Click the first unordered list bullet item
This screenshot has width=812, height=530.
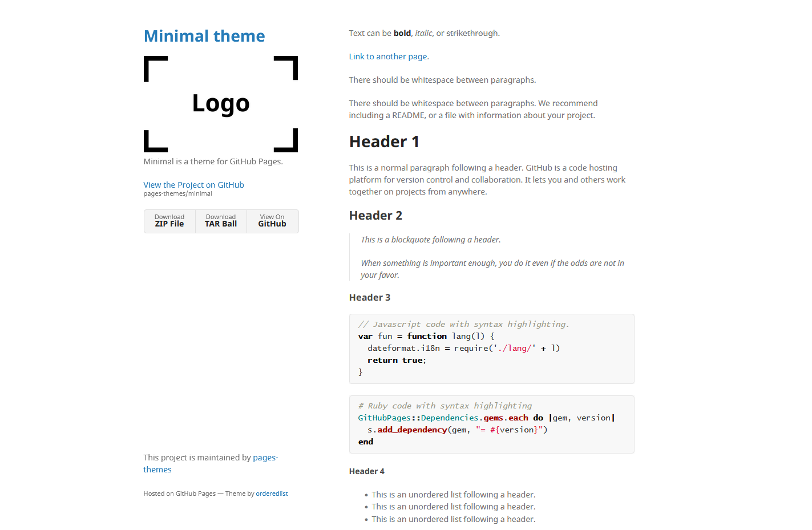pos(453,495)
